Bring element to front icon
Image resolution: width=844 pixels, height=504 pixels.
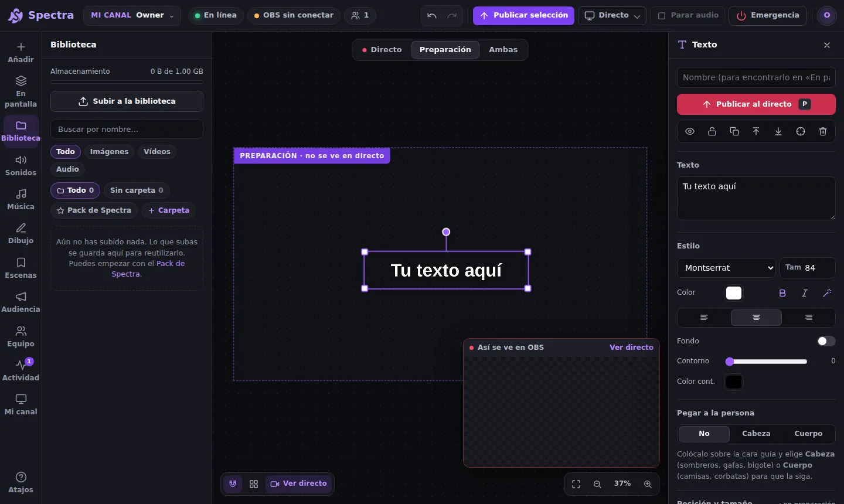(756, 131)
